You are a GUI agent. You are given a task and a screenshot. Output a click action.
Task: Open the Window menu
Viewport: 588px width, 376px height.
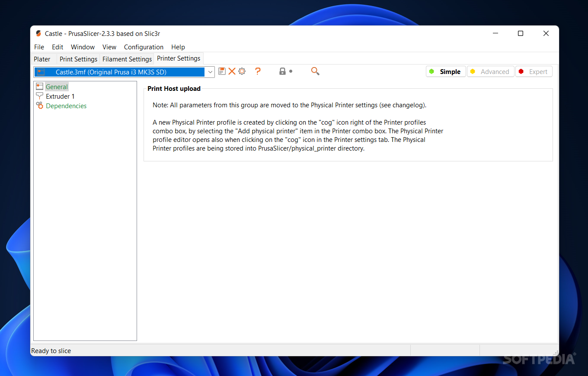[83, 47]
